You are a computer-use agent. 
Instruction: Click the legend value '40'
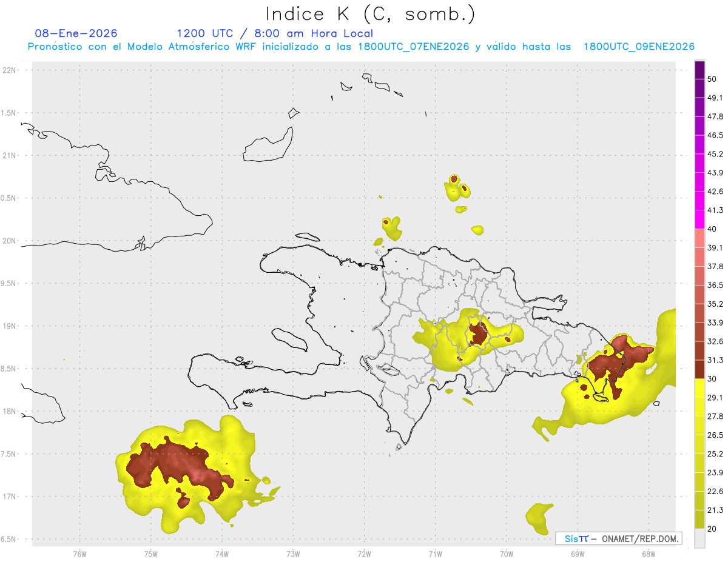click(x=712, y=229)
